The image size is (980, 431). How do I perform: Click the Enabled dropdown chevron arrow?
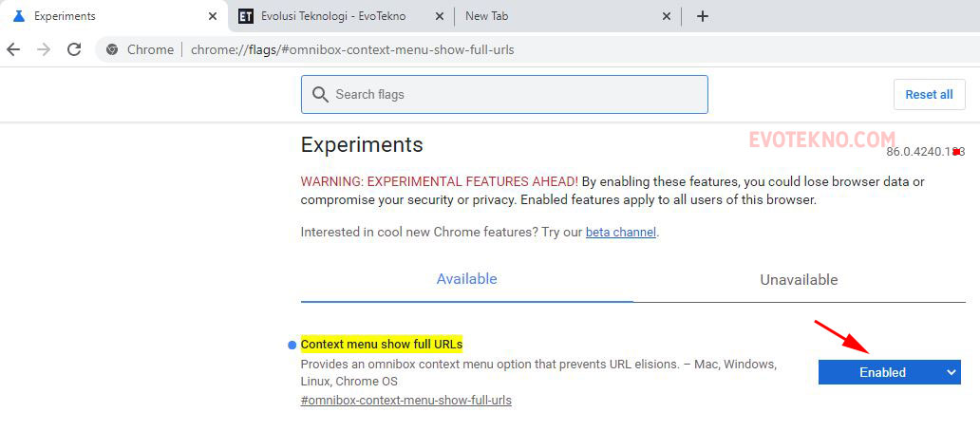pos(952,372)
